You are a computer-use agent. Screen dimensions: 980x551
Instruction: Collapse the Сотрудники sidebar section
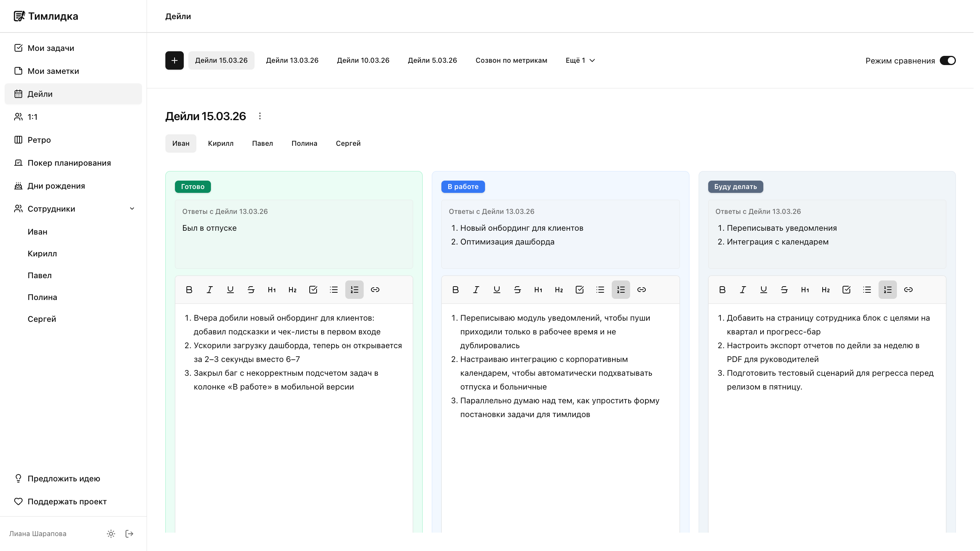[132, 209]
